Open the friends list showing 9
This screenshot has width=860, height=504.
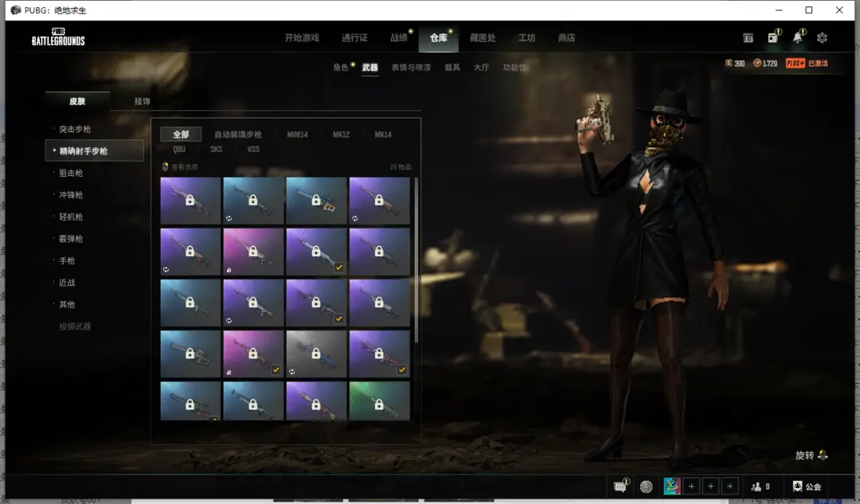[760, 486]
